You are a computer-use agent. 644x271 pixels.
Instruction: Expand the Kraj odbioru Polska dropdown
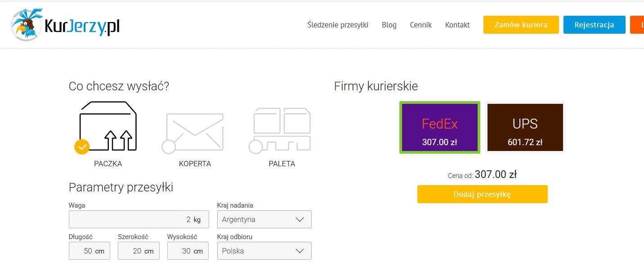(264, 251)
